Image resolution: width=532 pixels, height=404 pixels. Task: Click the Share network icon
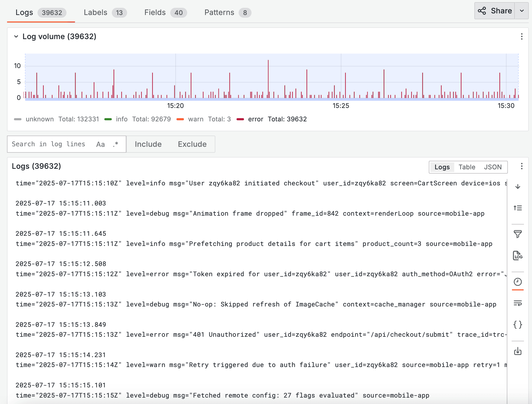click(x=482, y=11)
